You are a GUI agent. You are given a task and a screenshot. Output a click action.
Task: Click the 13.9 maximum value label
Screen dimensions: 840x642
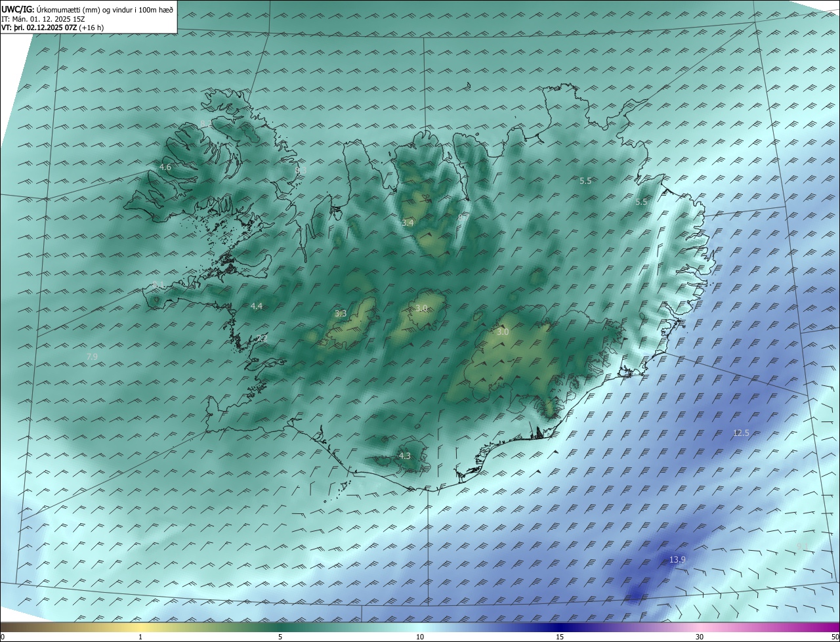pos(677,559)
